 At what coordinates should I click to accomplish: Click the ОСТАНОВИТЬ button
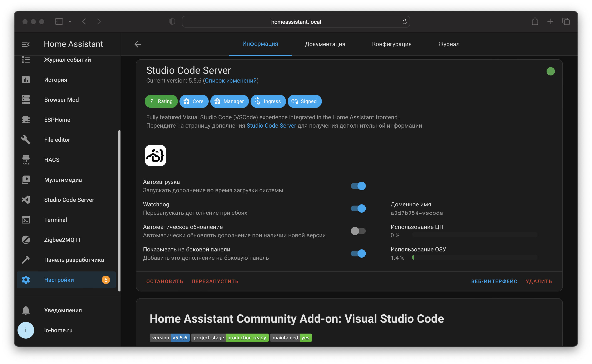[165, 281]
